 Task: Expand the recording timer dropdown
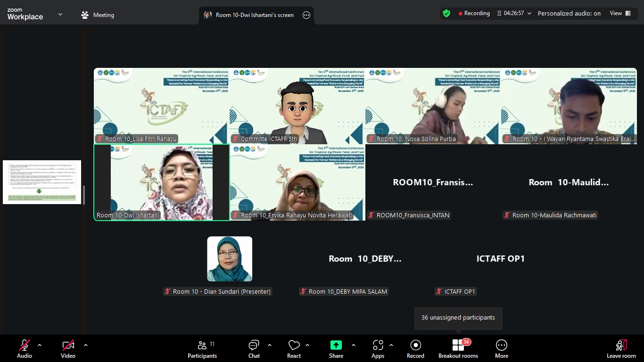[x=529, y=14]
